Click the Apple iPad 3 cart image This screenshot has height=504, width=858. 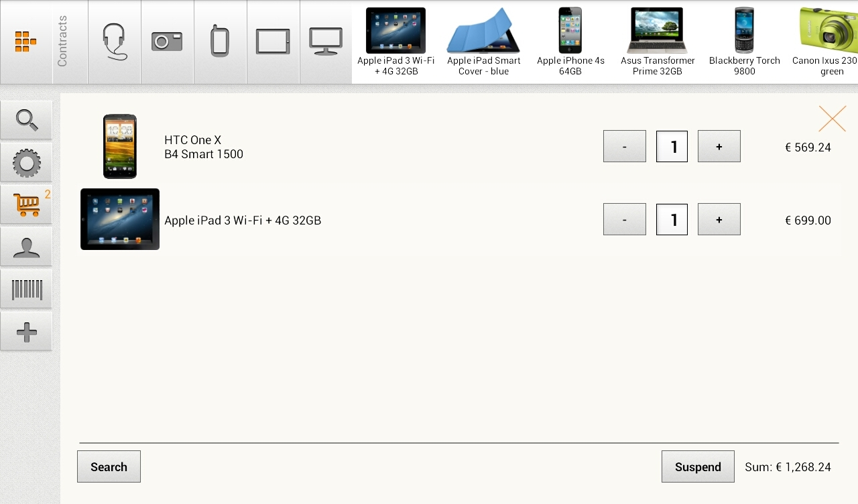pyautogui.click(x=120, y=219)
